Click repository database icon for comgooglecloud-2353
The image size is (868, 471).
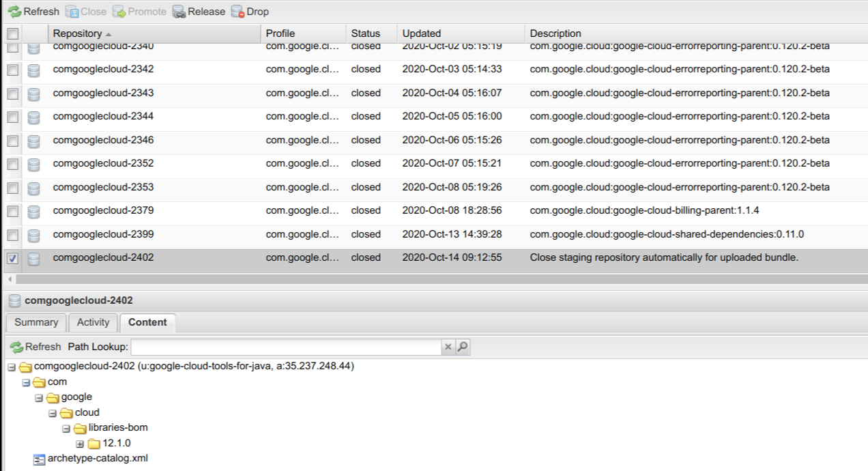pyautogui.click(x=33, y=188)
